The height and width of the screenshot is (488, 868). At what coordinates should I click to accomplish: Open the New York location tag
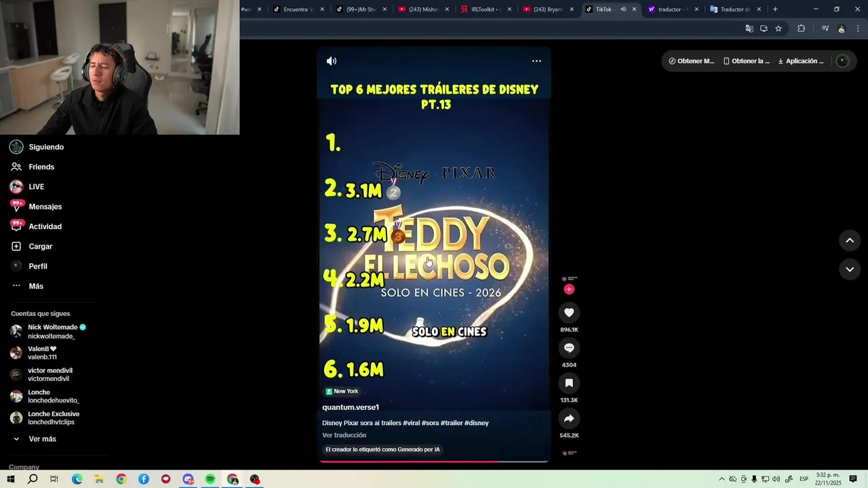(x=342, y=391)
